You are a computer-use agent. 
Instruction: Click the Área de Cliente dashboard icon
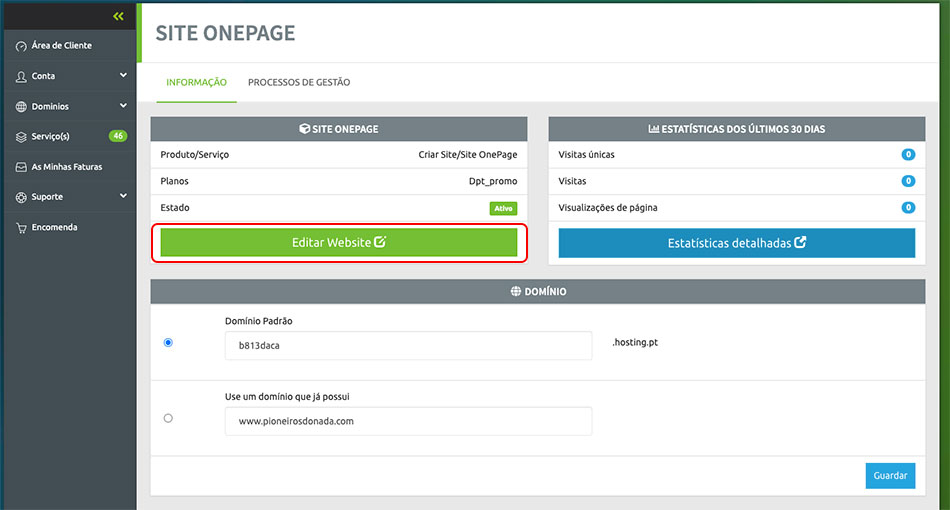tap(21, 46)
